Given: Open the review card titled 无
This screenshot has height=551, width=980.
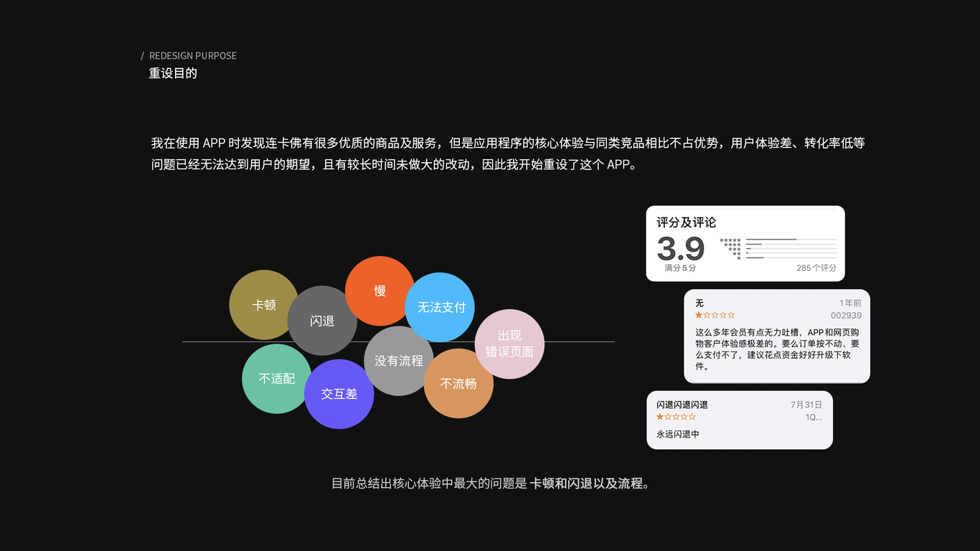Looking at the screenshot, I should click(777, 336).
